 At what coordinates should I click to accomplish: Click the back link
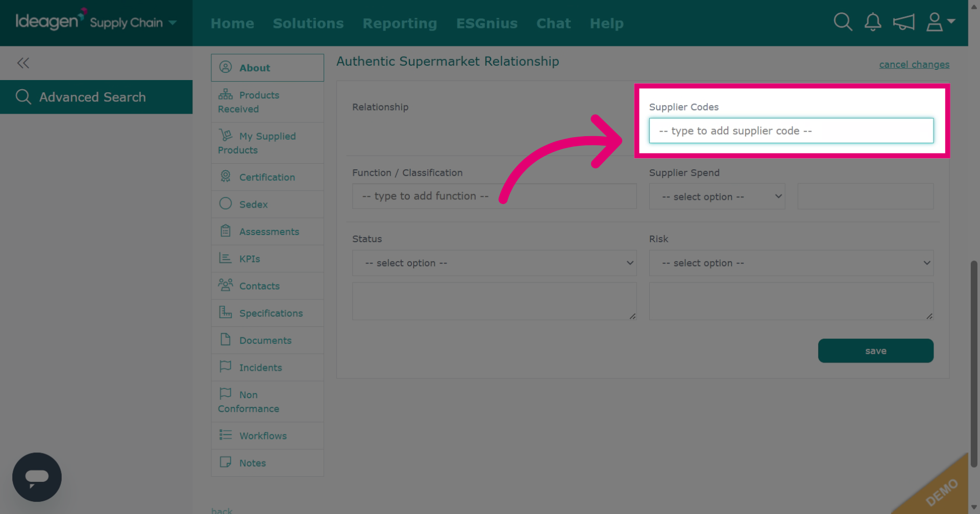tap(222, 510)
